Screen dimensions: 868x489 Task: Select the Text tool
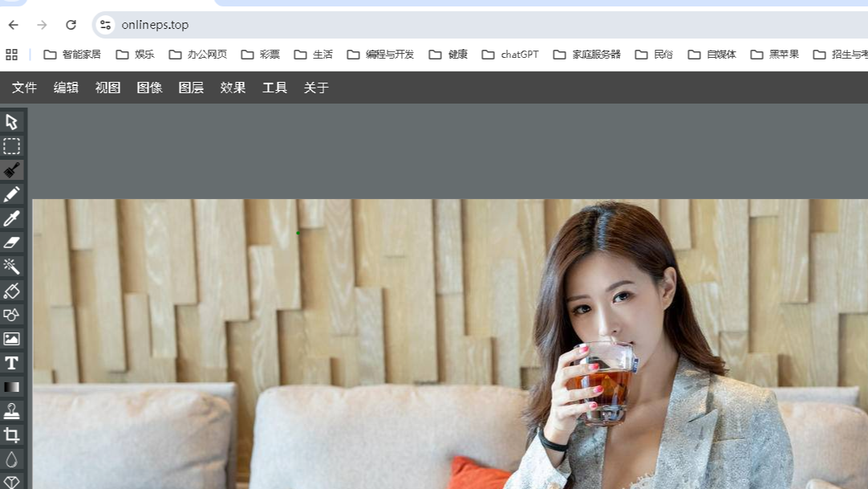[11, 363]
